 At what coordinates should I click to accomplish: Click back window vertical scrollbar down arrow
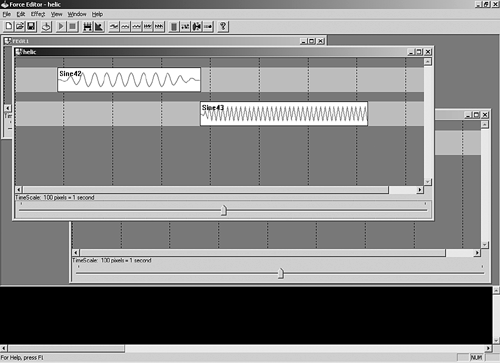(x=485, y=245)
